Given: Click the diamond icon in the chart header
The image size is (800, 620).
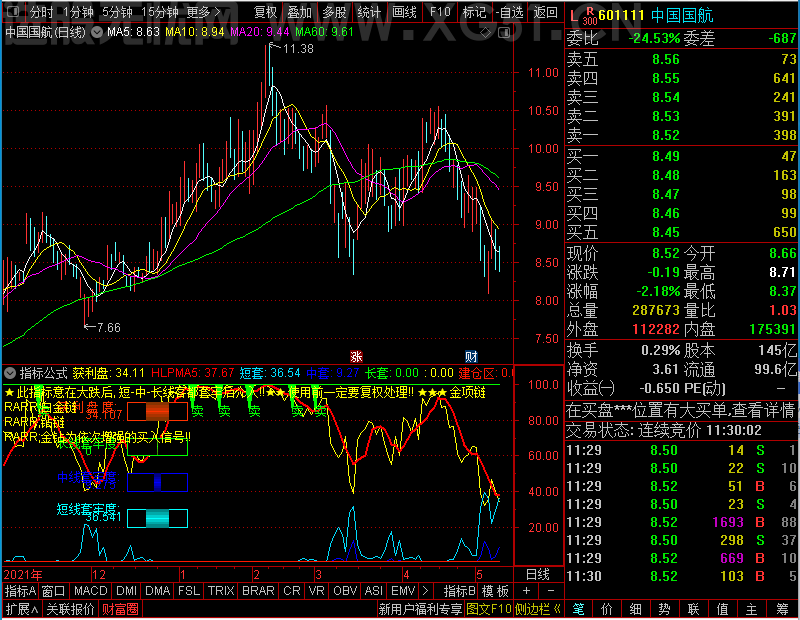Looking at the screenshot, I should click(486, 33).
